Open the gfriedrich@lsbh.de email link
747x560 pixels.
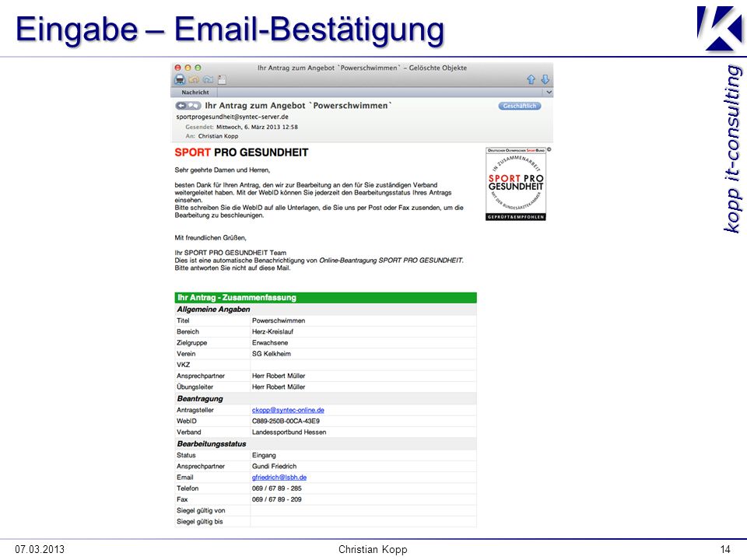click(x=279, y=477)
